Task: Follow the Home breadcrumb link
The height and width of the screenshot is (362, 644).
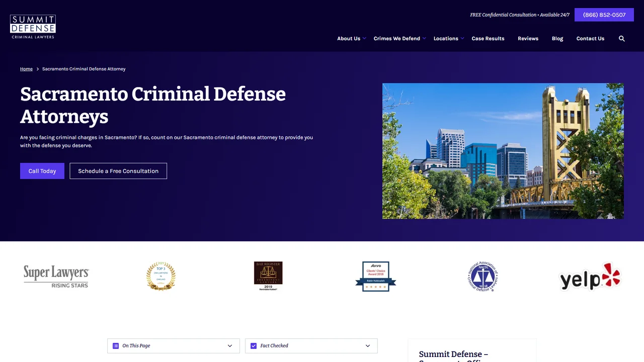Action: (26, 69)
